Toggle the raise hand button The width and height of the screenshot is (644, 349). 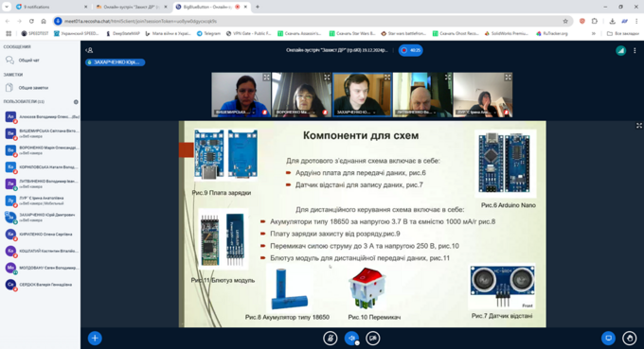point(630,338)
